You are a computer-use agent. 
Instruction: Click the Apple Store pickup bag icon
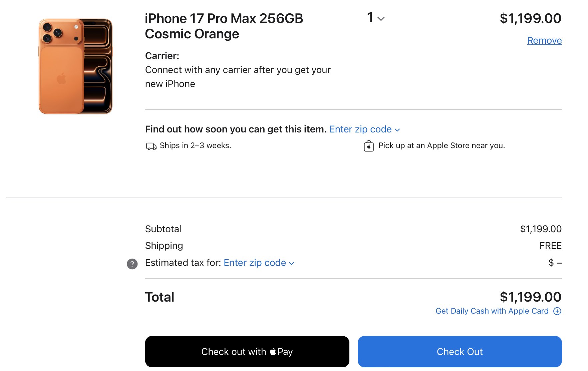tap(368, 146)
